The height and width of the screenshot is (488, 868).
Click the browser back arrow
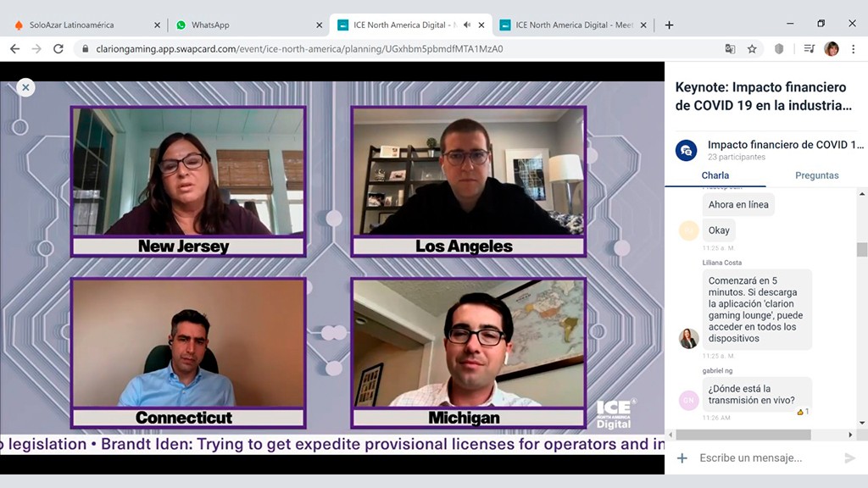click(14, 49)
